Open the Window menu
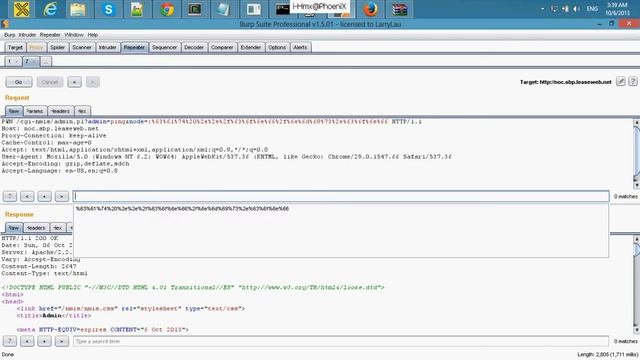Viewport: 640px width, 360px height. 74,35
